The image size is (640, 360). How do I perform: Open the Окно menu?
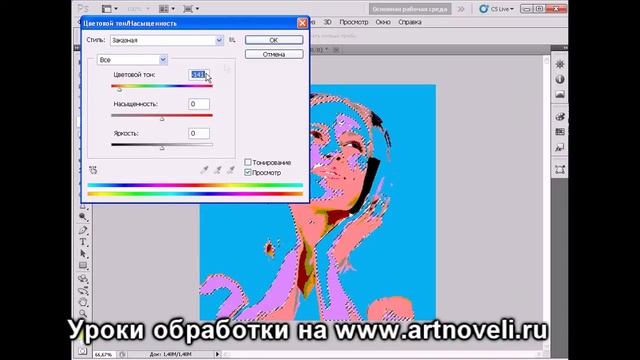pyautogui.click(x=383, y=22)
